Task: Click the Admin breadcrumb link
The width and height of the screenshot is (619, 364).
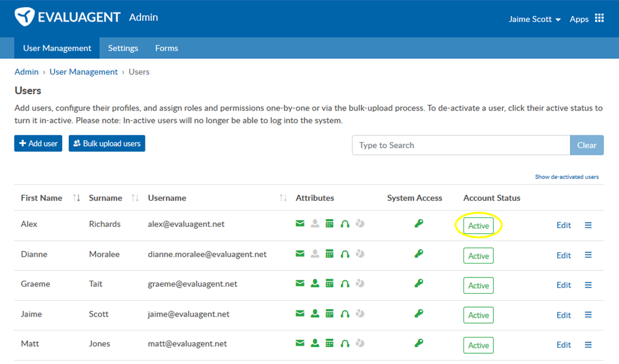Action: click(x=27, y=72)
